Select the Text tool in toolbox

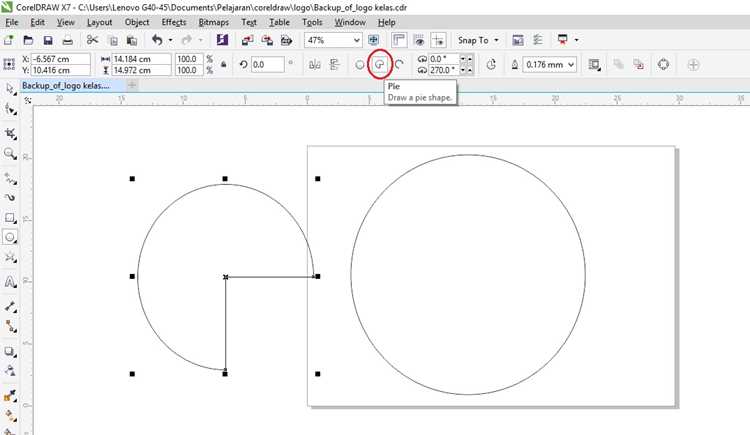point(10,282)
